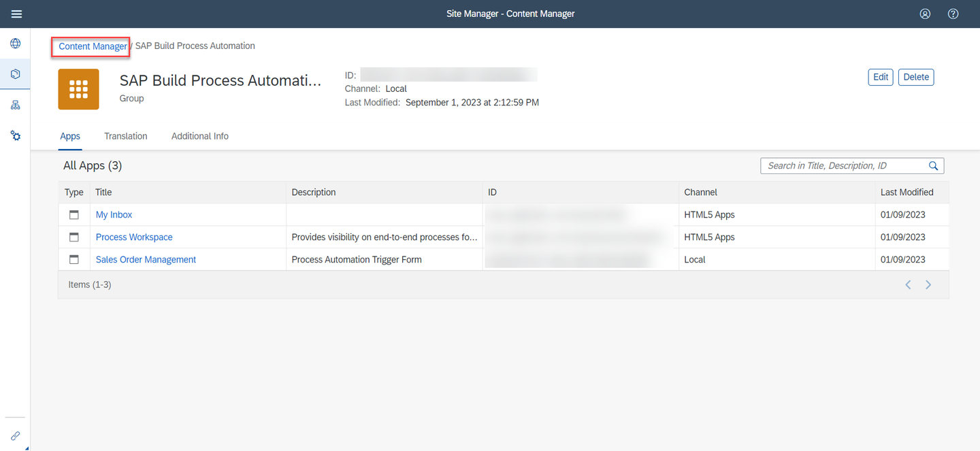The image size is (980, 451).
Task: Click app type icon for Sales Order Management
Action: (74, 260)
